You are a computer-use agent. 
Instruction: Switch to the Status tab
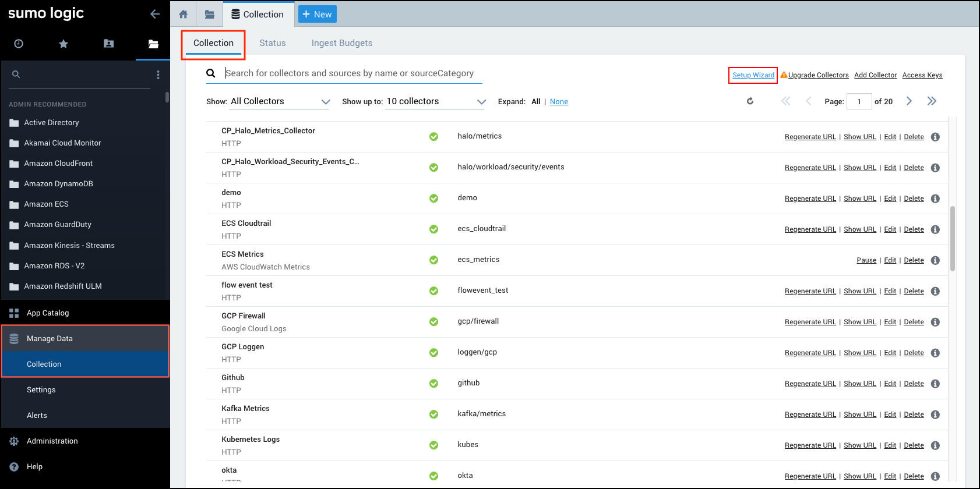pyautogui.click(x=273, y=43)
